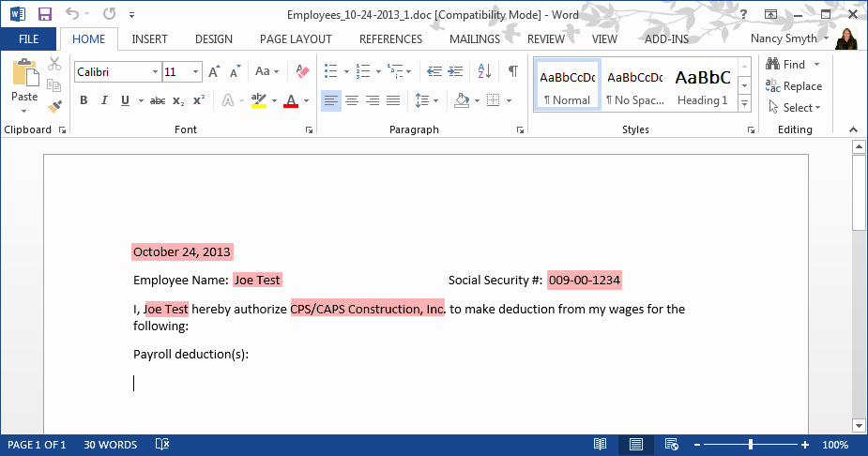Center the paragraph text
Viewport: 868px width, 456px height.
[352, 100]
